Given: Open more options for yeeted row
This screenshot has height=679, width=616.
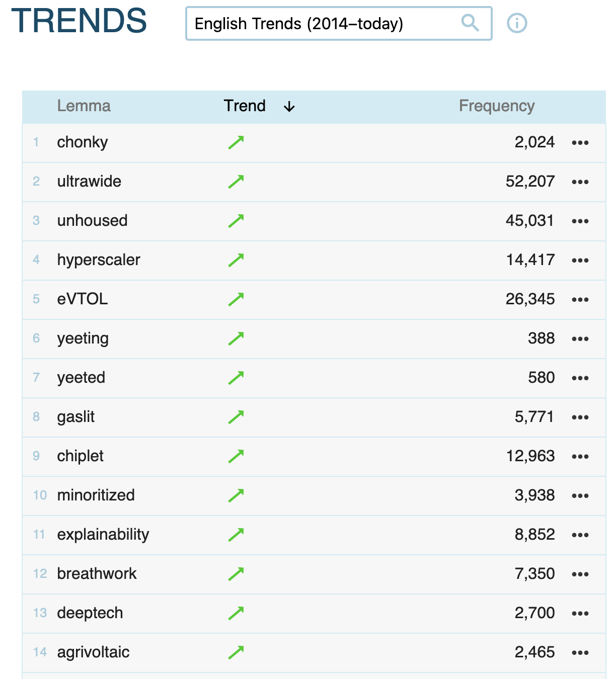Looking at the screenshot, I should (x=580, y=378).
